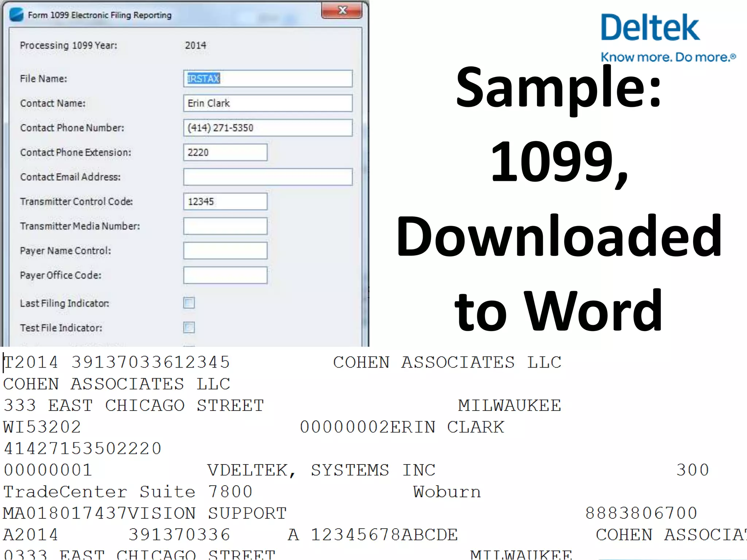Click the 'Contact Phone Extension:' label
This screenshot has width=747, height=560.
(x=76, y=152)
